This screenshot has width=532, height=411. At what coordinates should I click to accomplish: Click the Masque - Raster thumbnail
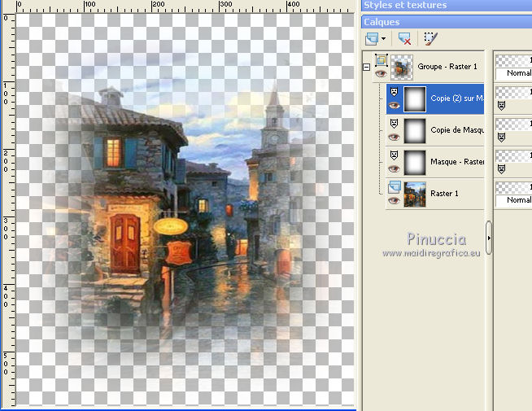click(415, 162)
